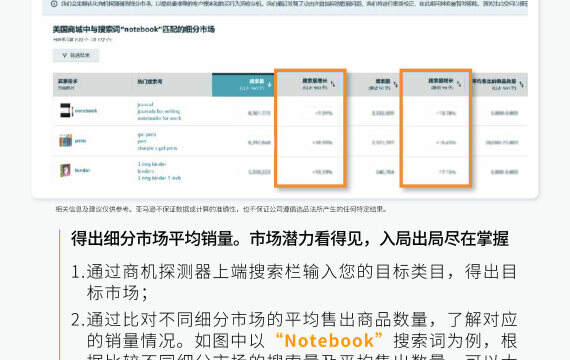Screen dimensions: 570x360
Task: Open the notebook niche link
Action: (x=86, y=111)
